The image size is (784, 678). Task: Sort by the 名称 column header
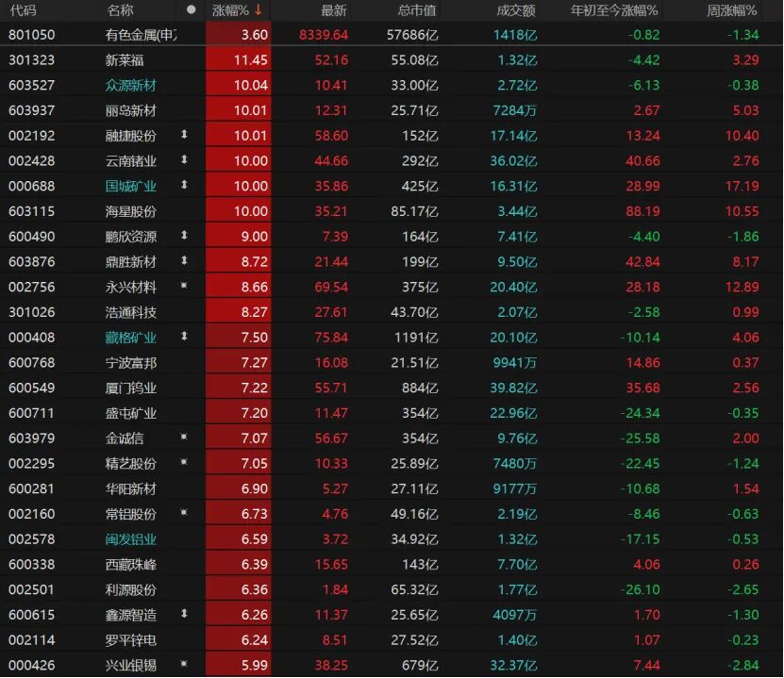(120, 10)
